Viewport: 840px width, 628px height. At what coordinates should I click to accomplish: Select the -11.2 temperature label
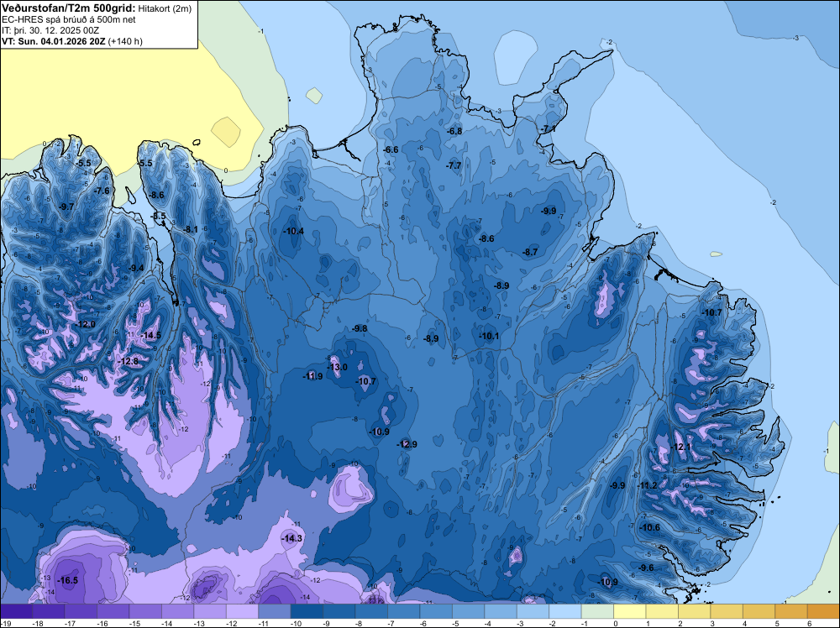point(647,485)
